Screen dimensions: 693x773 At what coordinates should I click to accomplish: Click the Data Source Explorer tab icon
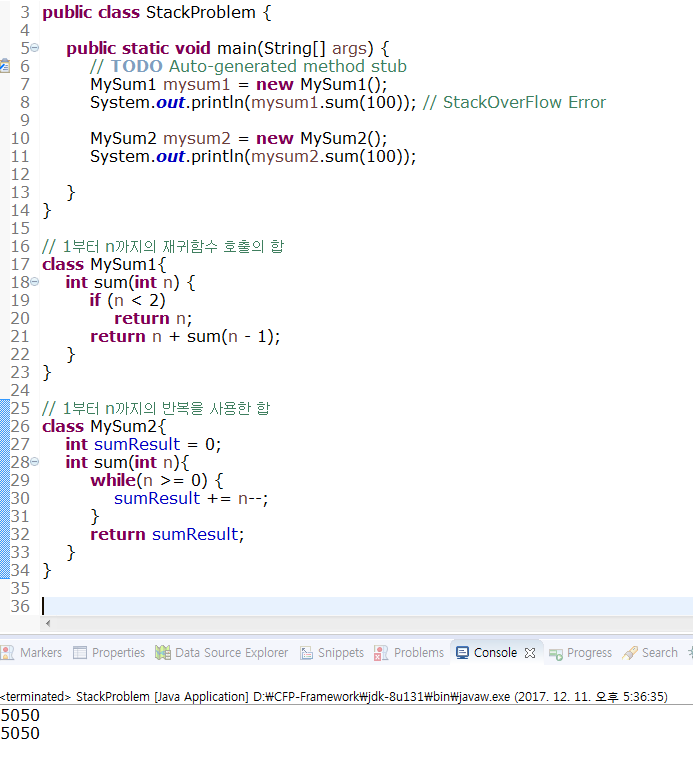click(x=163, y=653)
